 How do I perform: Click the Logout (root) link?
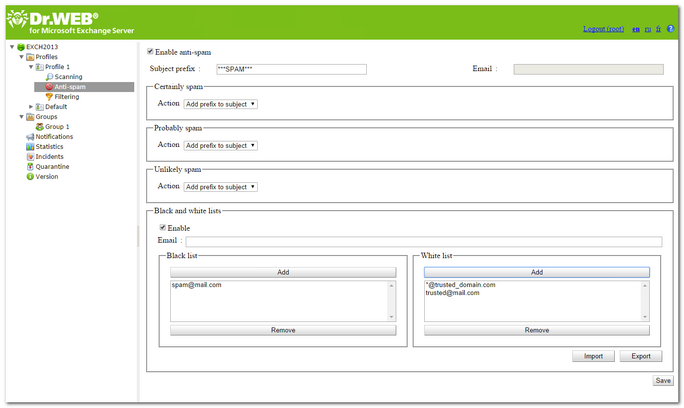click(x=603, y=29)
